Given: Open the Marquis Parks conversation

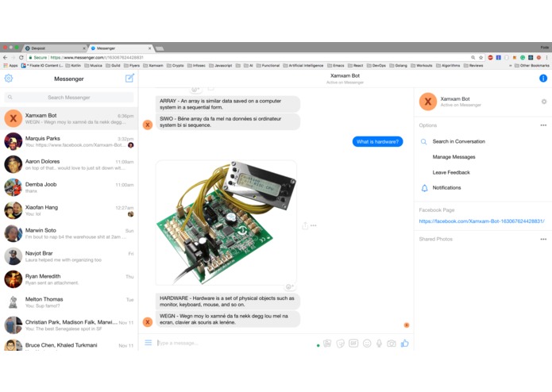Looking at the screenshot, I should (x=68, y=141).
